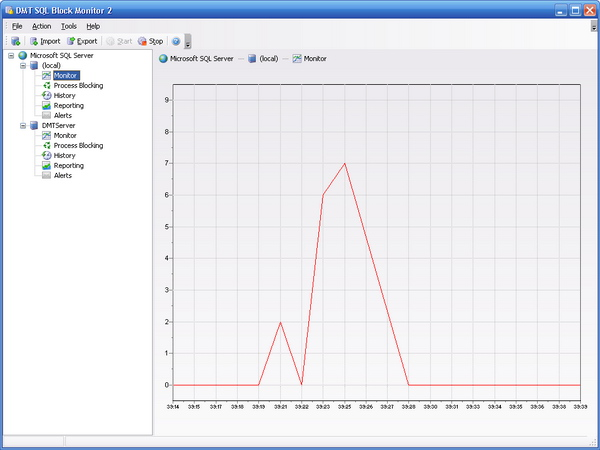Minimize the DMT SQL Block Monitor window
This screenshot has width=600, height=450.
[x=561, y=10]
